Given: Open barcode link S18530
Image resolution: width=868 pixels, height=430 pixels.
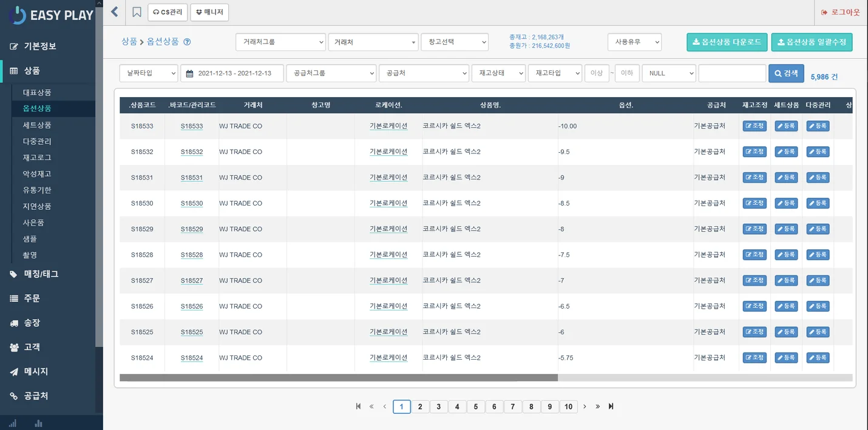Looking at the screenshot, I should pos(192,204).
